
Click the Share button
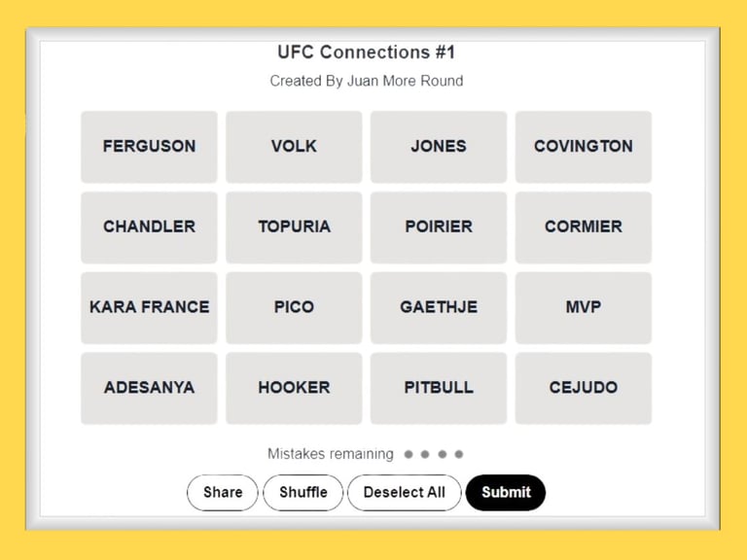tap(223, 492)
